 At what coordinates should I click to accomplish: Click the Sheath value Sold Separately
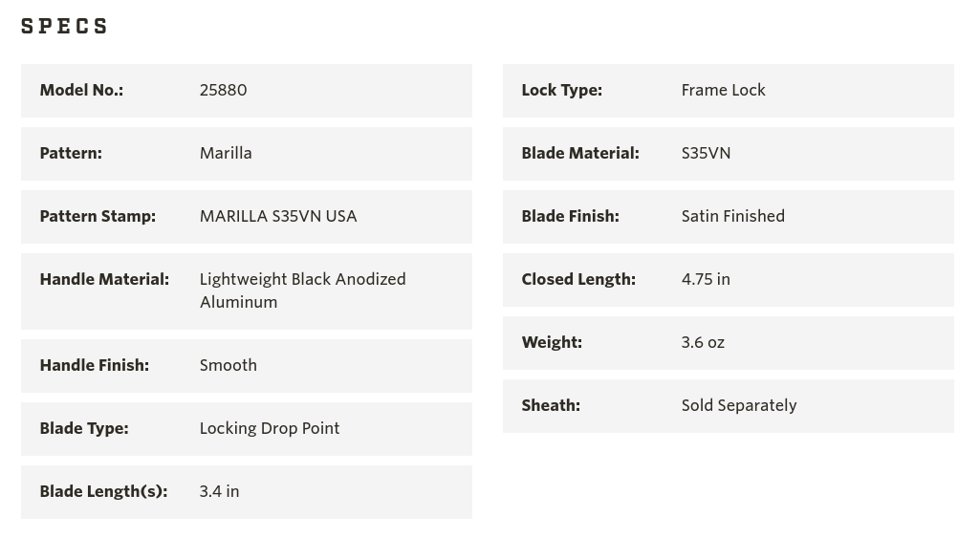pyautogui.click(x=739, y=405)
